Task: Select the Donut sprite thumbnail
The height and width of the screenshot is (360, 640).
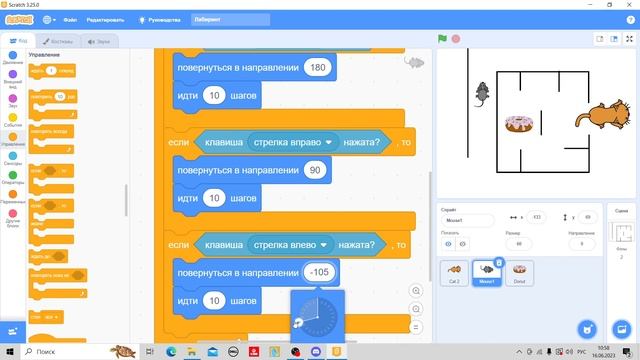Action: point(519,273)
